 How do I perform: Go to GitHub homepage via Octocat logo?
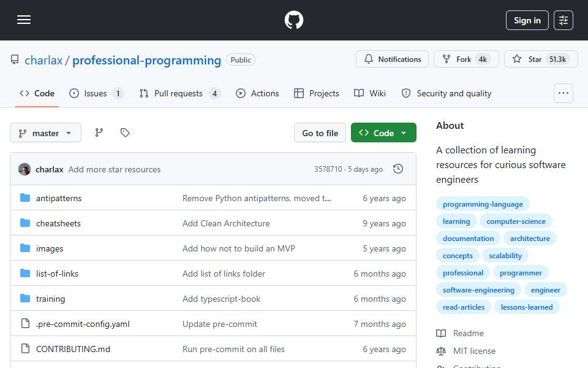(293, 20)
